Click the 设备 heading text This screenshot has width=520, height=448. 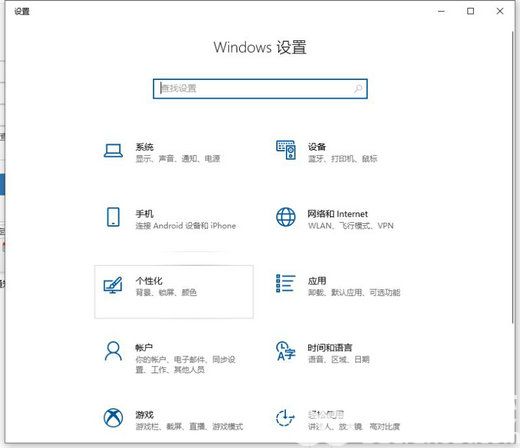[x=317, y=147]
